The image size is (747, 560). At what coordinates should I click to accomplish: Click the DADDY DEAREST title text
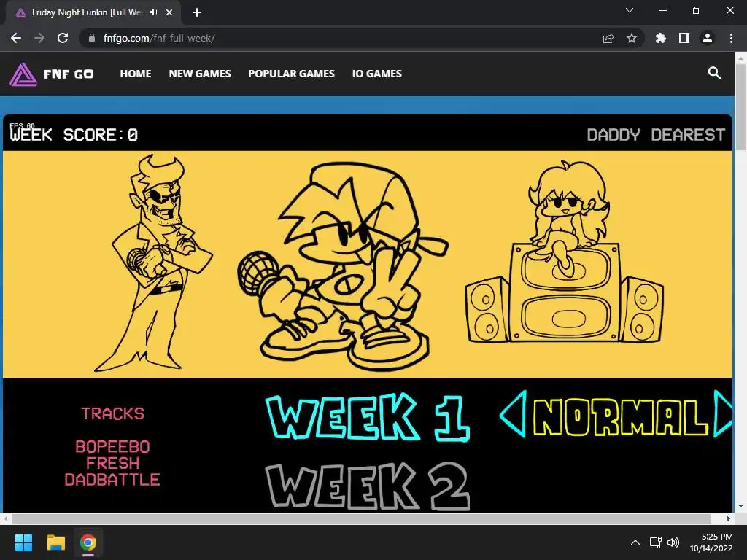[x=656, y=135]
